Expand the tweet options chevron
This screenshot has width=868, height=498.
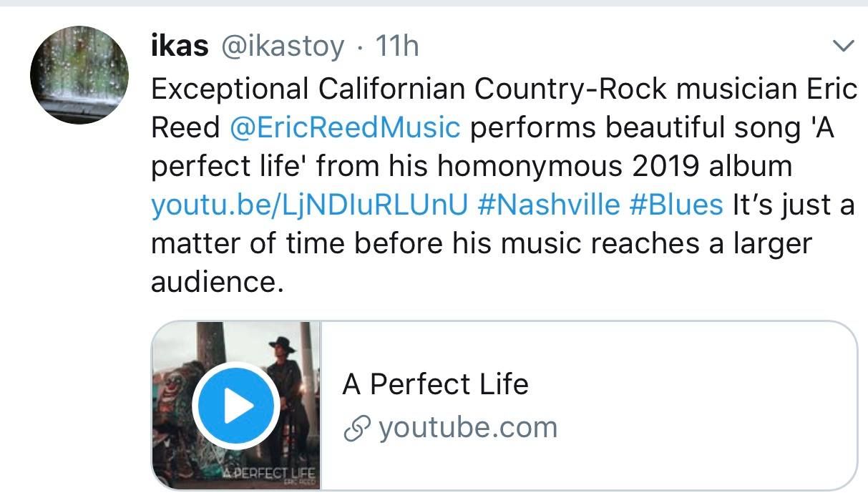pyautogui.click(x=844, y=47)
